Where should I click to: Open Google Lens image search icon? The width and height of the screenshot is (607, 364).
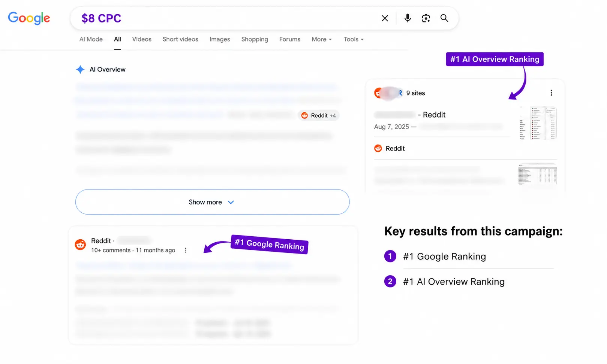coord(426,18)
